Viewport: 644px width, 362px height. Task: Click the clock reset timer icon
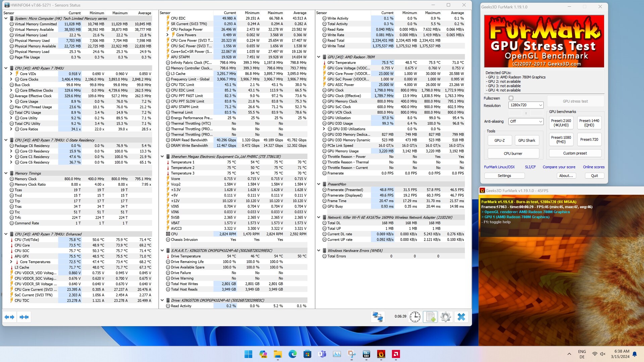[x=415, y=317]
